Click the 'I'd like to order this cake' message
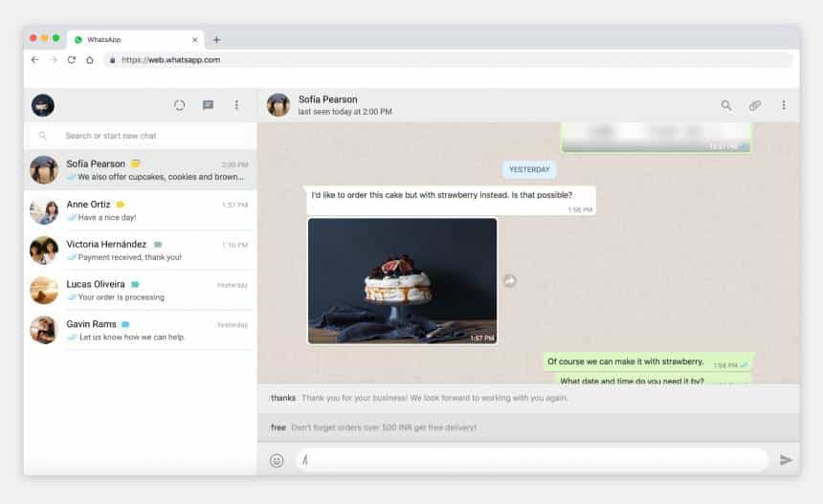823x504 pixels. [x=451, y=200]
